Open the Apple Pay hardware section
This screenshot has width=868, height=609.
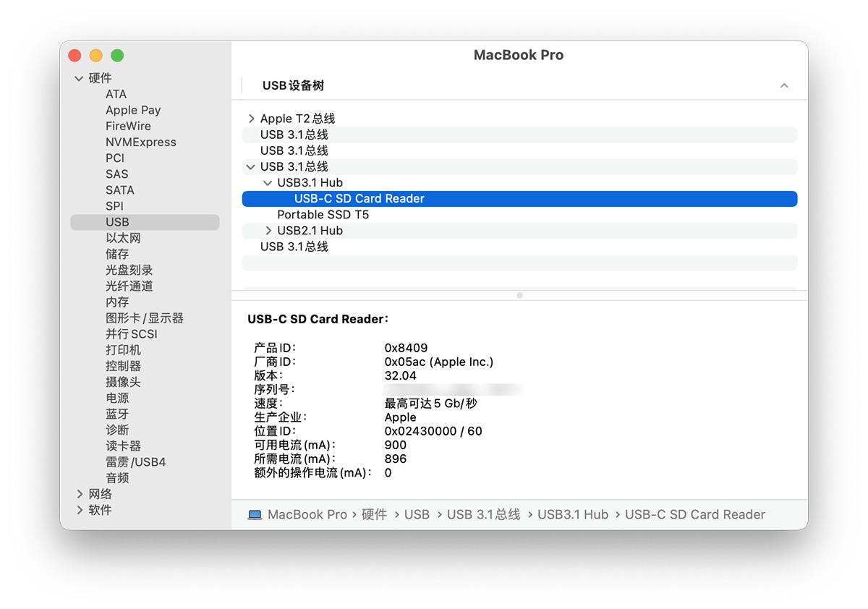(x=133, y=110)
